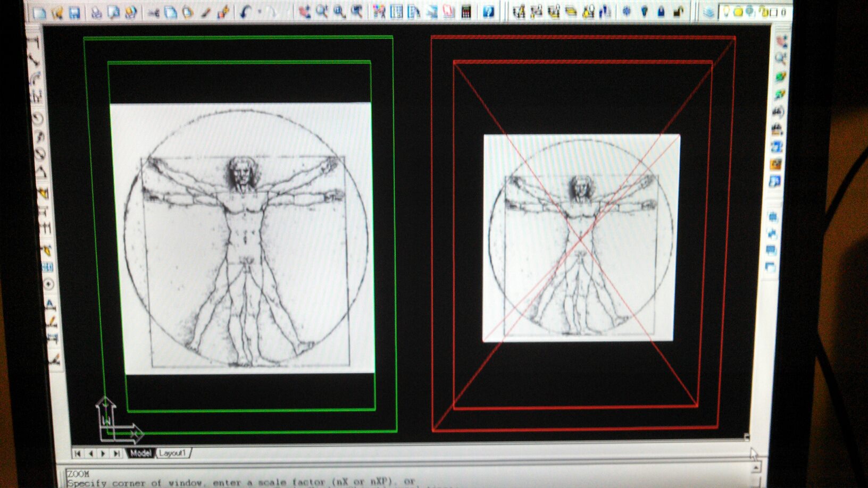Go to first layout tab arrow
The width and height of the screenshot is (868, 488).
tap(78, 453)
